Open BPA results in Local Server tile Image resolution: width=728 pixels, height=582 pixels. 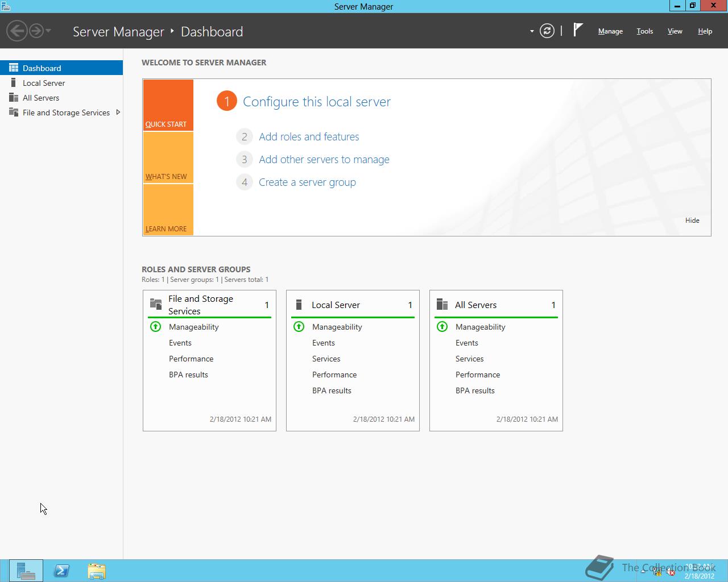coord(332,390)
